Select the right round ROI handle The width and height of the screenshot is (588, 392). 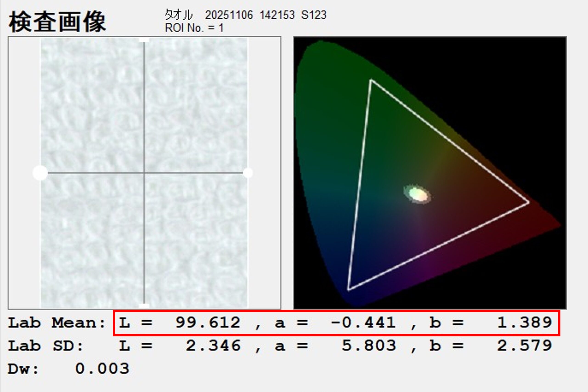pyautogui.click(x=248, y=173)
